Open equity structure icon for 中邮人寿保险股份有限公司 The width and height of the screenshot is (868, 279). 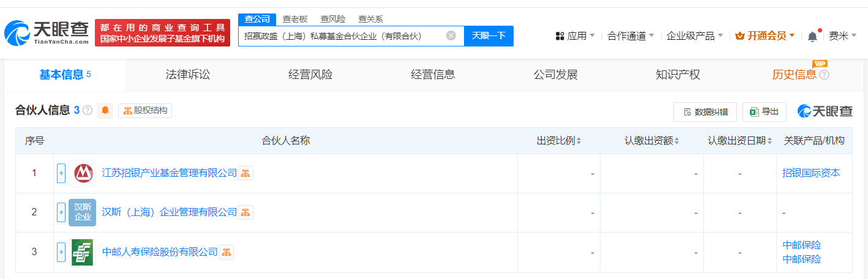[226, 252]
